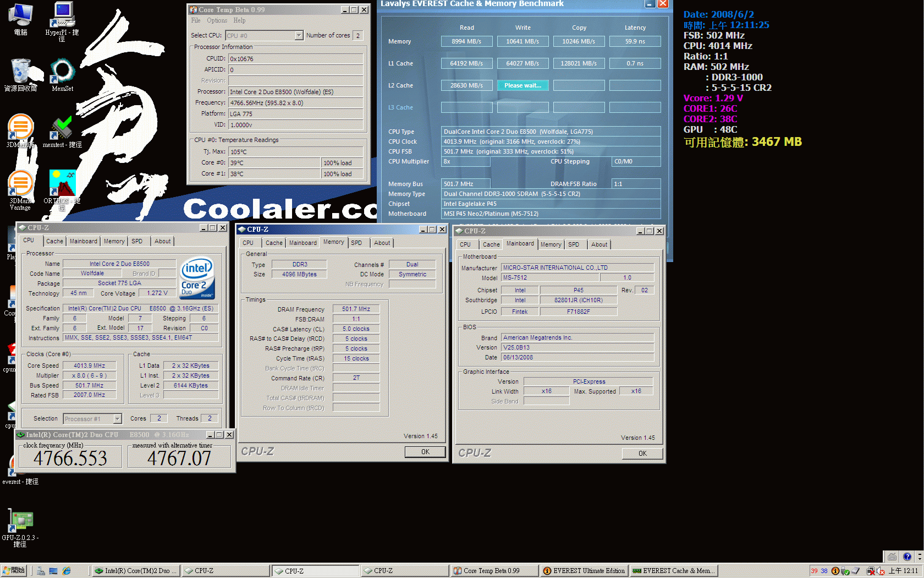The width and height of the screenshot is (924, 578).
Task: Launch the HyperPI shortcut on the desktop
Action: pyautogui.click(x=62, y=21)
